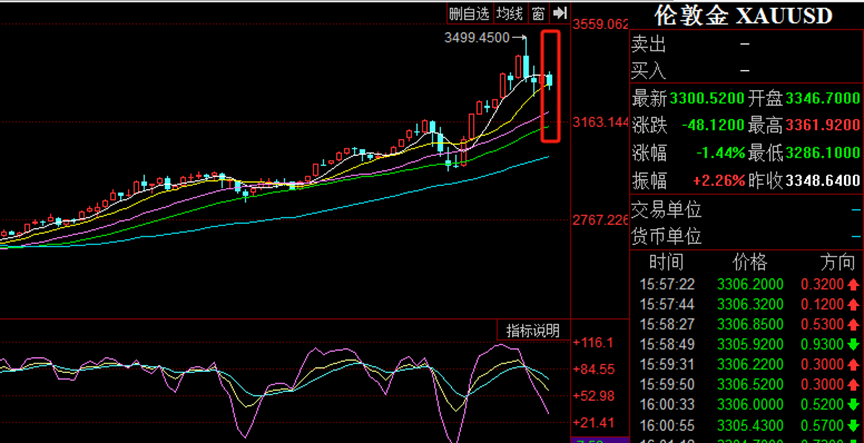The height and width of the screenshot is (443, 864).
Task: Select the 15:57:22 trade row time
Action: pos(667,284)
